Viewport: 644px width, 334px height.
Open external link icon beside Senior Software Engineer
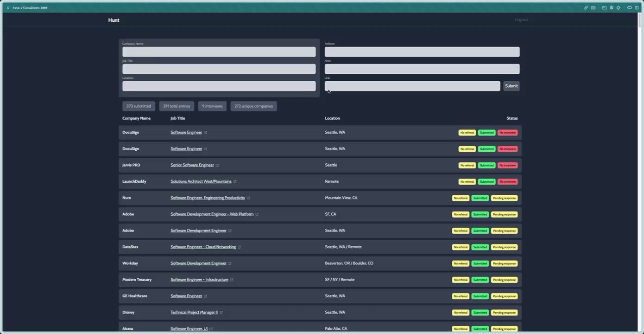[x=217, y=165]
